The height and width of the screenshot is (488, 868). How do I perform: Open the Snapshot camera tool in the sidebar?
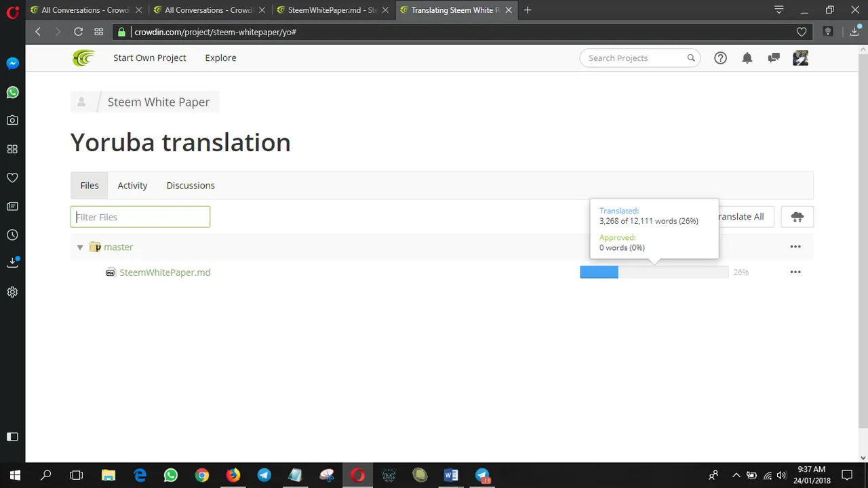[x=12, y=120]
